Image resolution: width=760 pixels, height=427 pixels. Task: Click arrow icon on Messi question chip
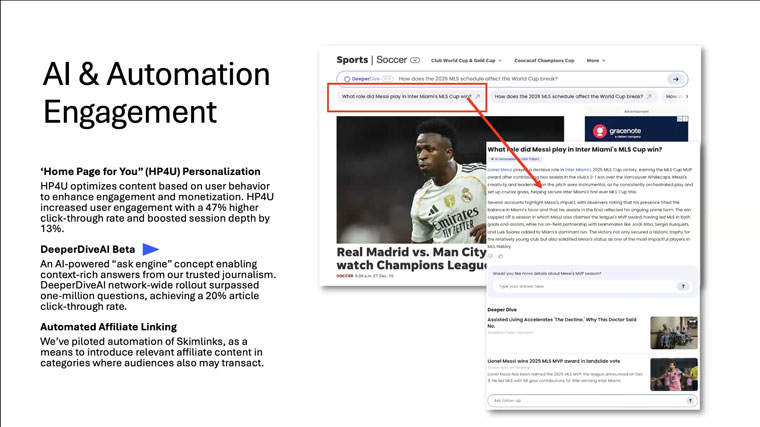coord(477,96)
